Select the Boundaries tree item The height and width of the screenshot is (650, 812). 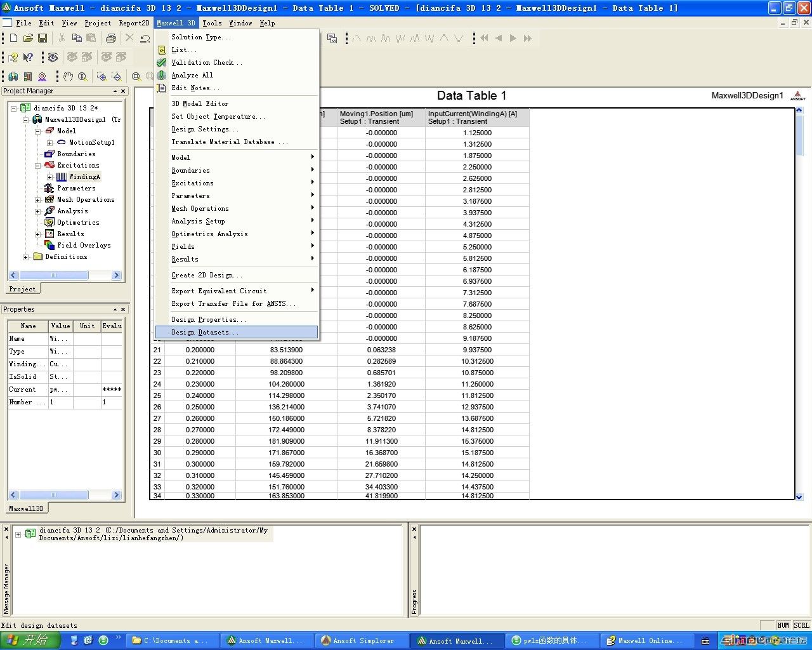pyautogui.click(x=76, y=154)
